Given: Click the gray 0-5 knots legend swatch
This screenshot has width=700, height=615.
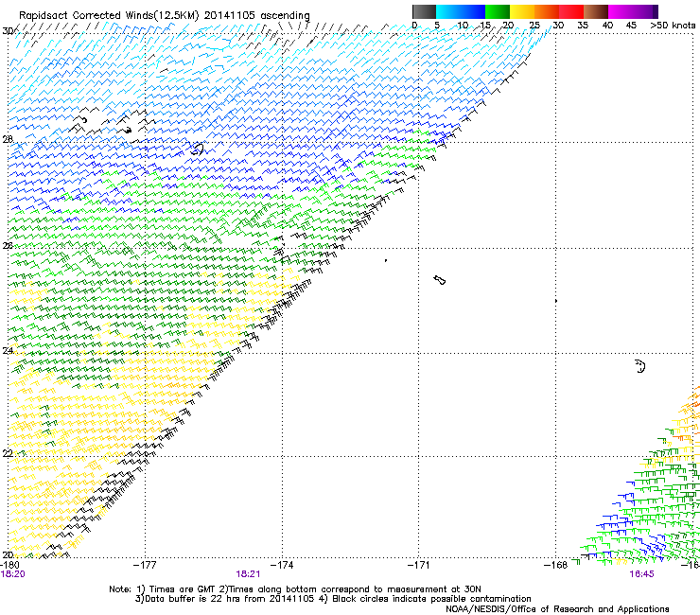Looking at the screenshot, I should tap(424, 11).
